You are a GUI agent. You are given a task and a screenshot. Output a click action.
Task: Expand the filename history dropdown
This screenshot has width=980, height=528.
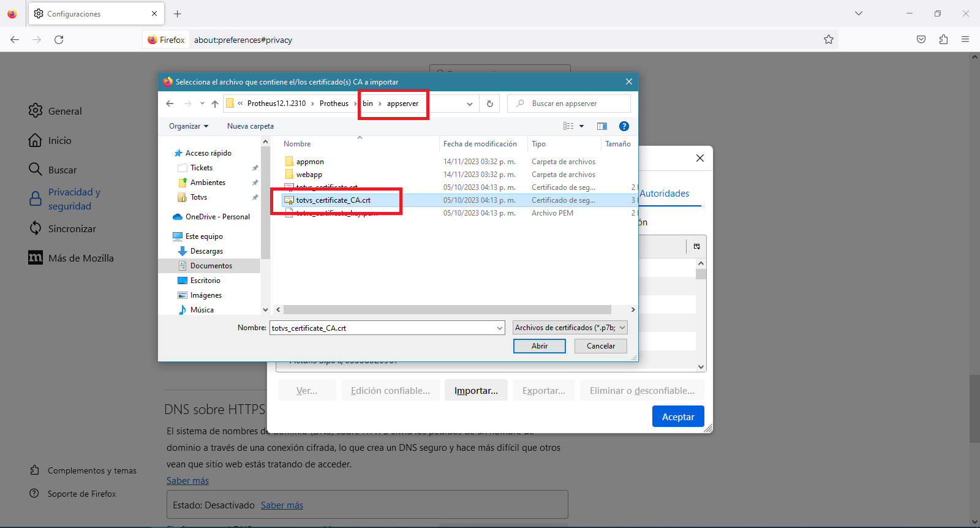coord(500,328)
